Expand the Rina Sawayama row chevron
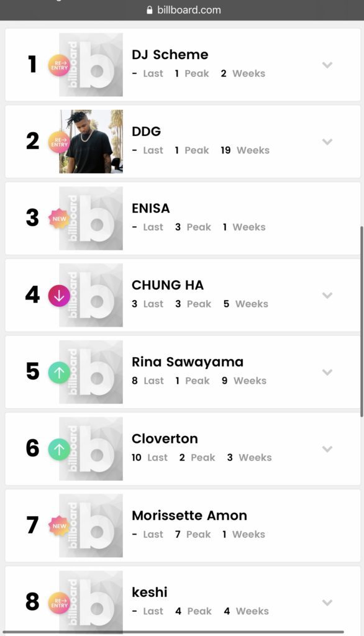 tap(327, 372)
